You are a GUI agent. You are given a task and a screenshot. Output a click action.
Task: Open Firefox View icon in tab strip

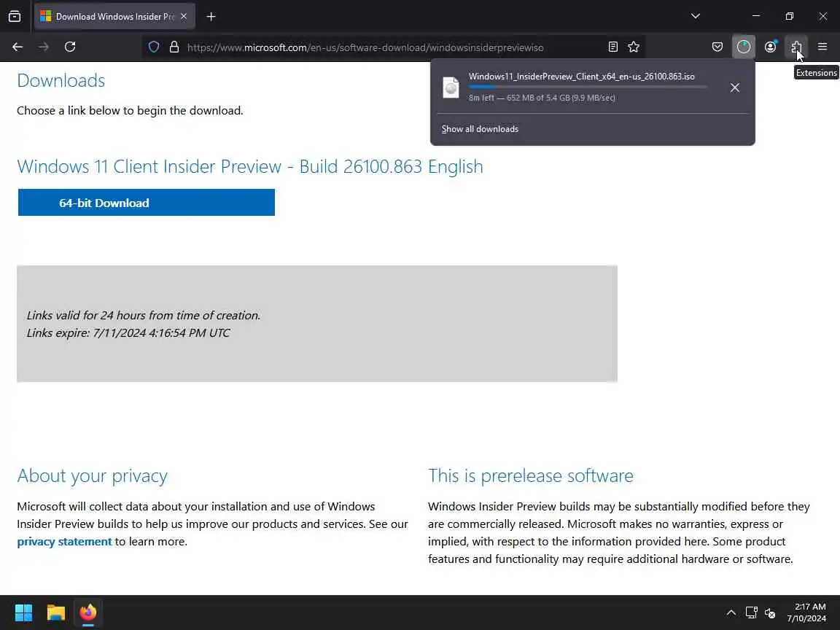point(15,17)
